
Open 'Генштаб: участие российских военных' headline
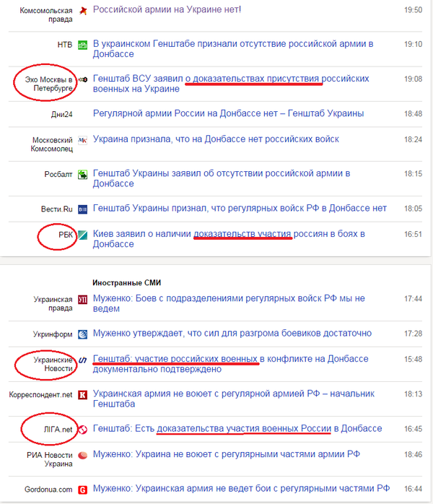point(230,364)
